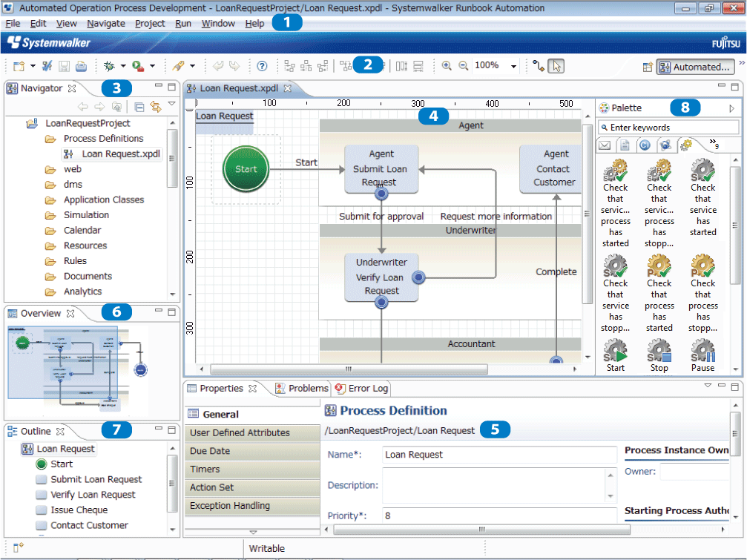
Task: Switch to the Problems tab
Action: point(302,389)
